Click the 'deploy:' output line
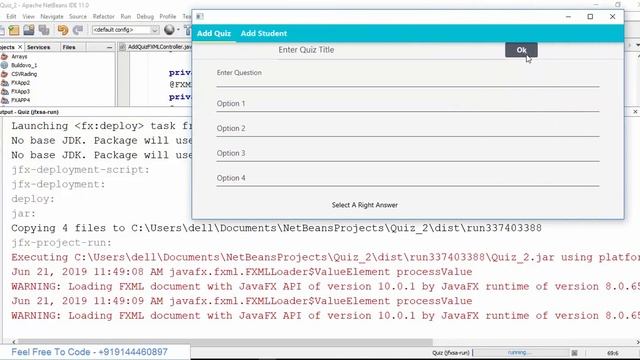The height and width of the screenshot is (360, 640). [x=33, y=199]
